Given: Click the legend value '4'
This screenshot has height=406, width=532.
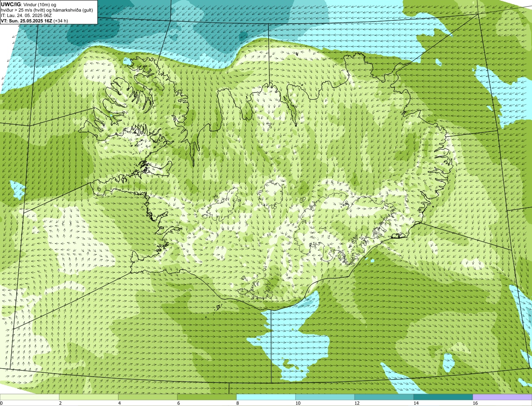Looking at the screenshot, I should [x=119, y=403].
